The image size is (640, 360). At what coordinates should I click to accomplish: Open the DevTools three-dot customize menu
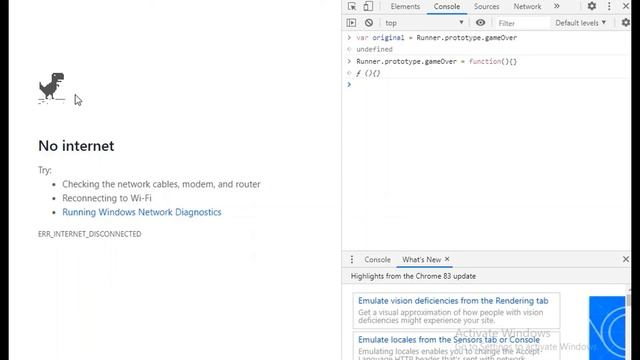609,6
